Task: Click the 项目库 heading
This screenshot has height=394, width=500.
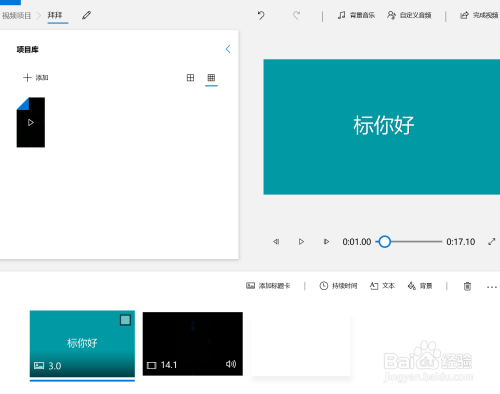Action: [28, 50]
